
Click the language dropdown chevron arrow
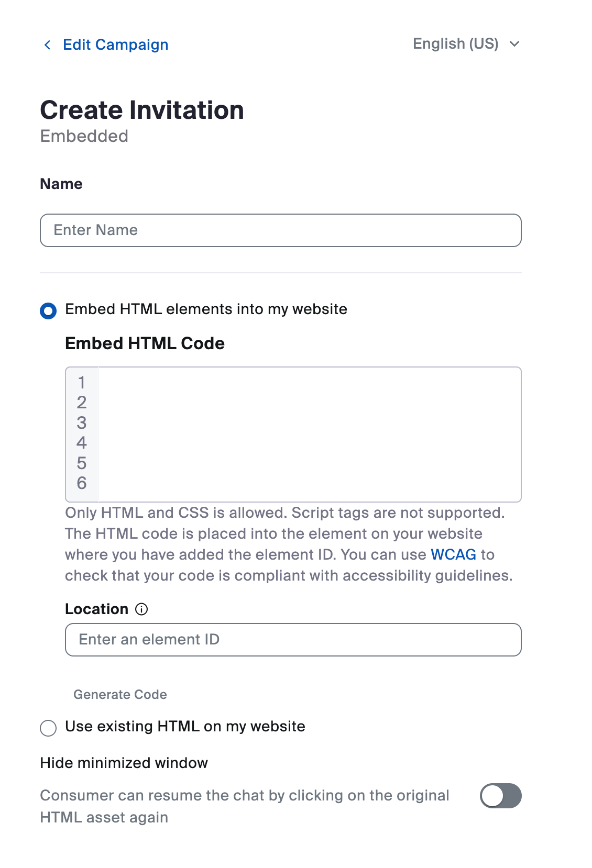tap(514, 44)
